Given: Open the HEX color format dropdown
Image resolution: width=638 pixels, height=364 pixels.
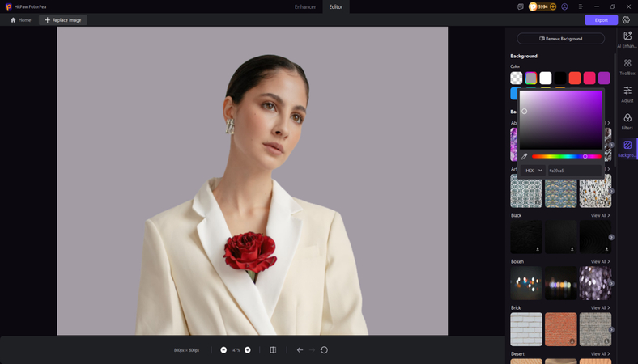Looking at the screenshot, I should (533, 171).
